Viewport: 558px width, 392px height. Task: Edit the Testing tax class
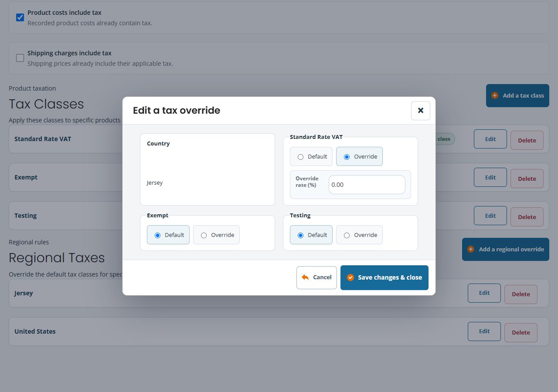point(490,216)
